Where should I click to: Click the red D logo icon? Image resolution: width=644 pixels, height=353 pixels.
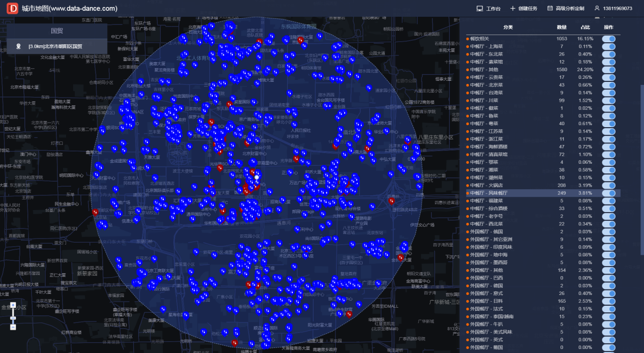(12, 9)
